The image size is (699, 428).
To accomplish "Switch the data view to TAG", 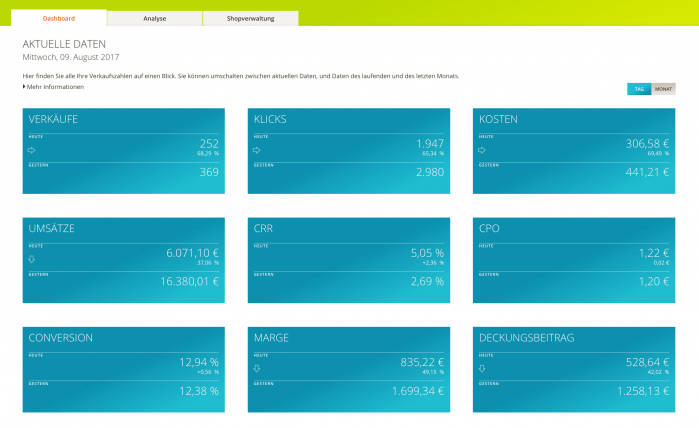I will click(639, 89).
